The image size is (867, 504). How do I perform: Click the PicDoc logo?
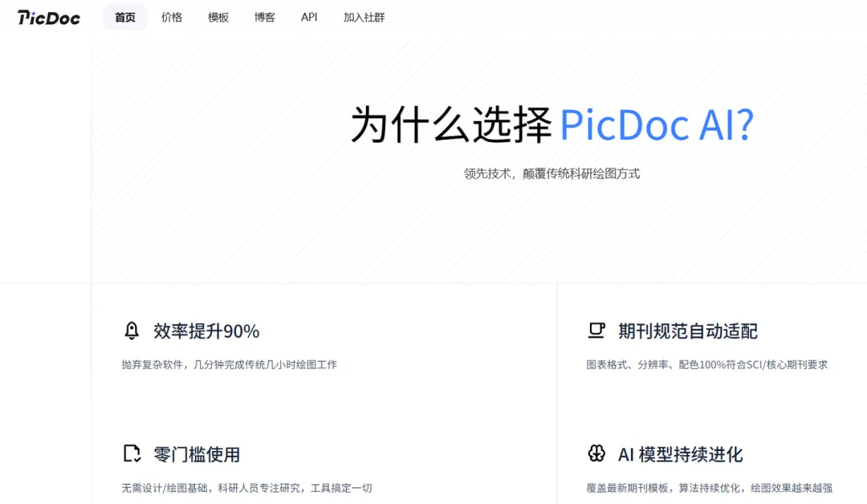[49, 18]
